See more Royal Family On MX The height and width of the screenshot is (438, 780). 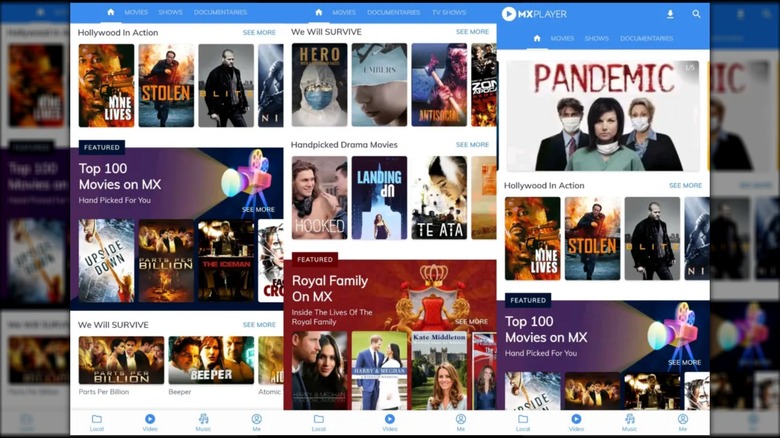click(471, 322)
